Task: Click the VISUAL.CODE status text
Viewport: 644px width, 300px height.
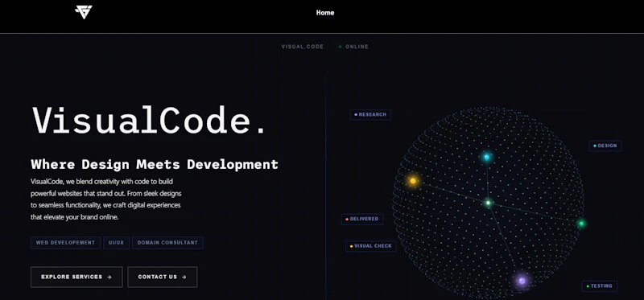Action: pos(303,47)
